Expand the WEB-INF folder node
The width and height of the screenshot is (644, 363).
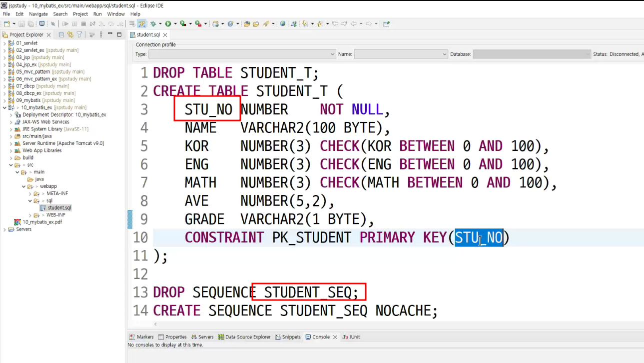(x=30, y=215)
